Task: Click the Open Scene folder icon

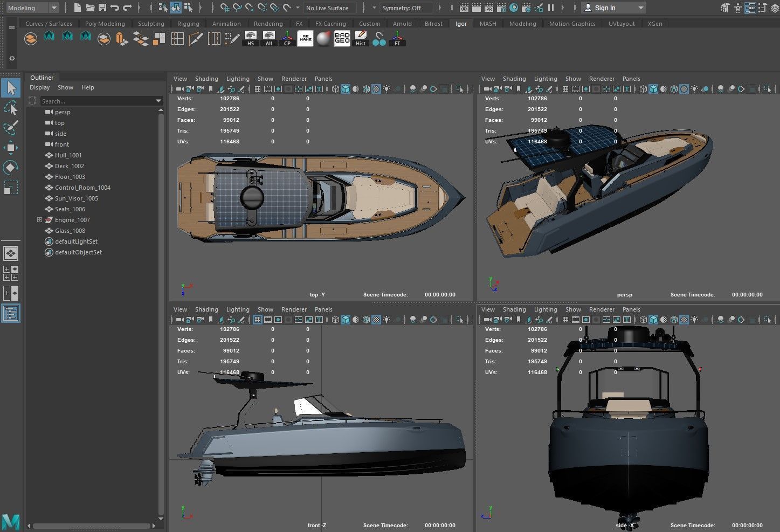Action: click(90, 8)
